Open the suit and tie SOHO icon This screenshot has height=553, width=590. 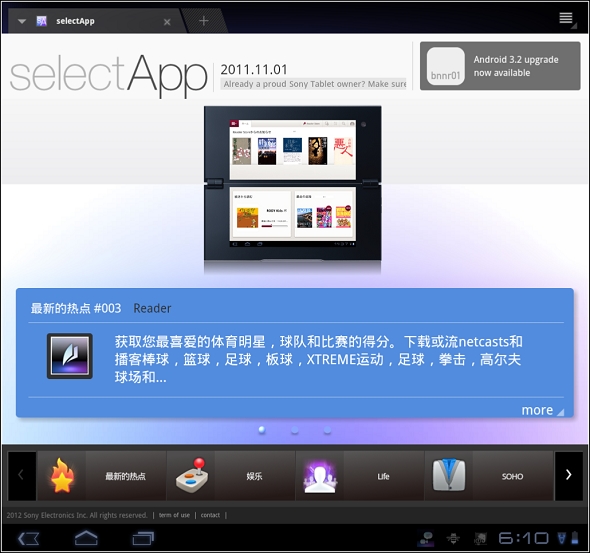tap(449, 475)
